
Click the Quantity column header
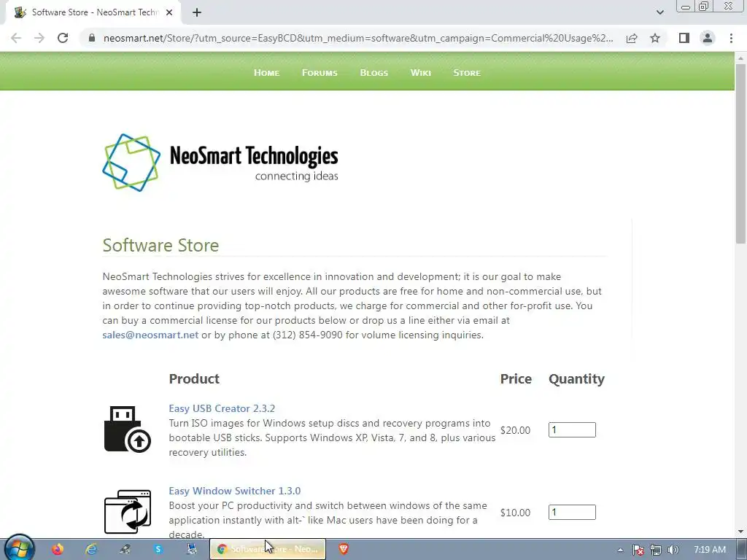pyautogui.click(x=576, y=379)
